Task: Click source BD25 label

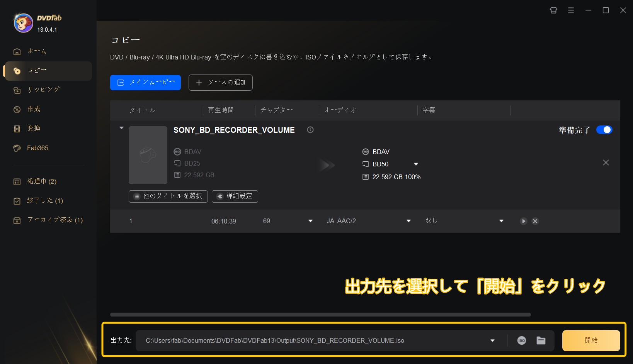Action: tap(192, 163)
